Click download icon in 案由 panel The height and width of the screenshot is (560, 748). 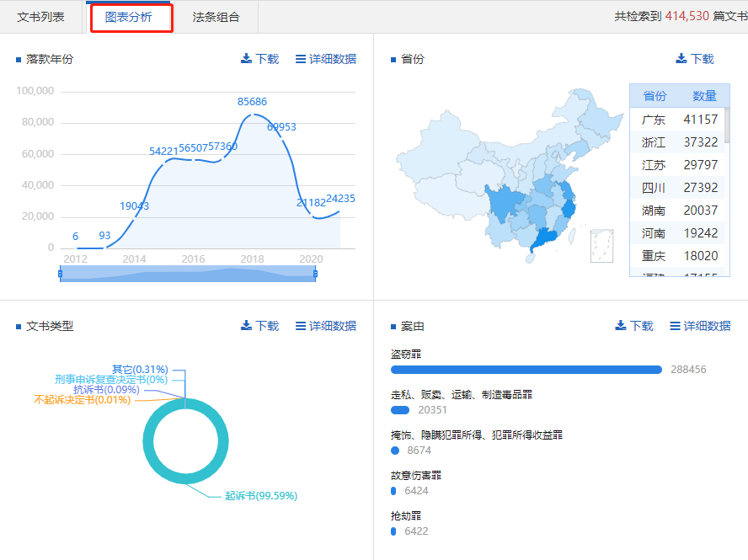click(620, 326)
